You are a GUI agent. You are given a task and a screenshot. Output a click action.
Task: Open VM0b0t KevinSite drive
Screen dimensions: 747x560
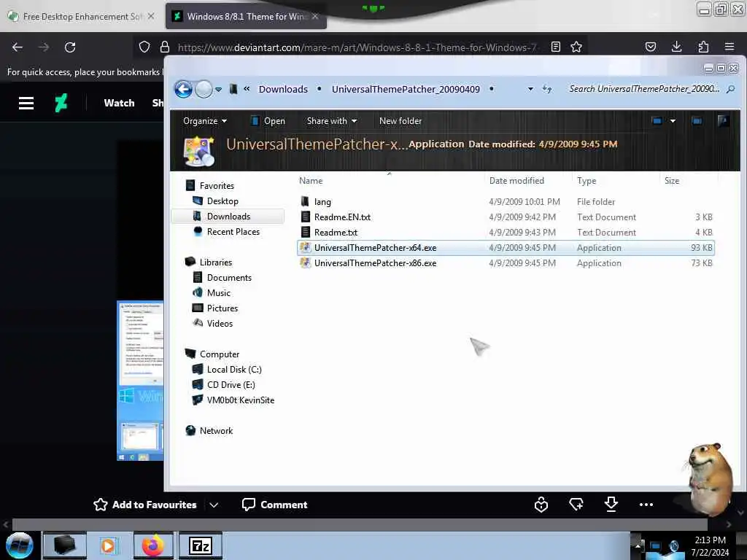[240, 400]
